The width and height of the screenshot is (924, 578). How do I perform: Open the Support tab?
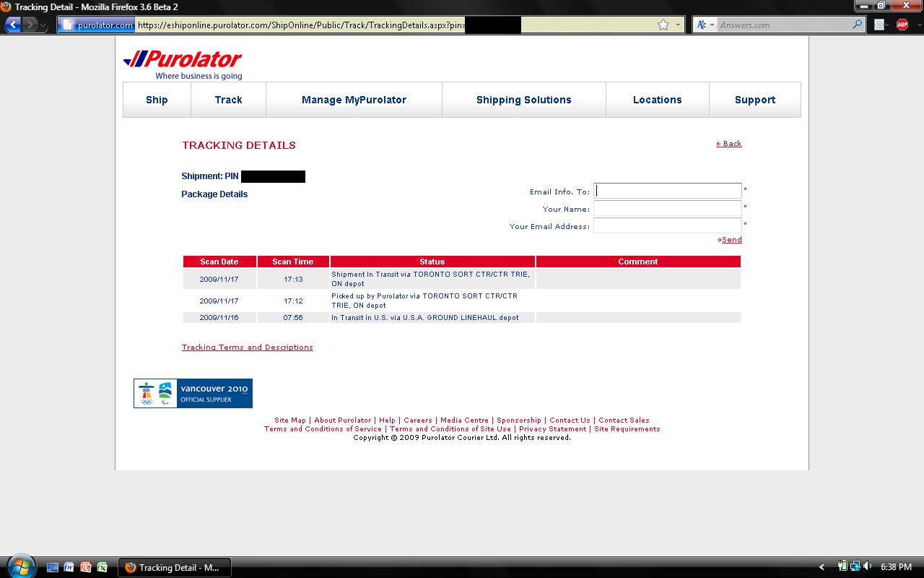(755, 100)
